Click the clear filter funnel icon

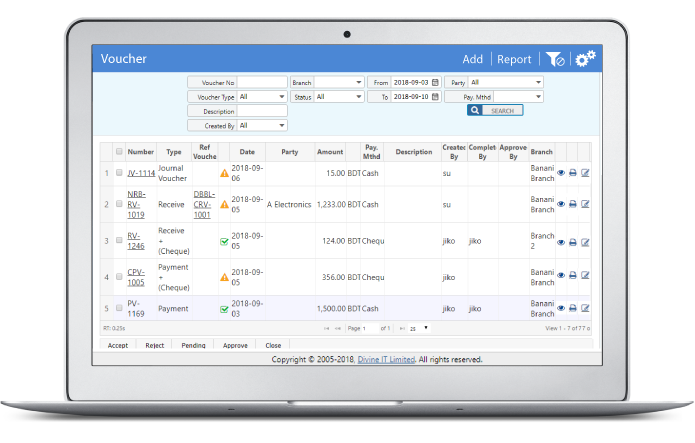(555, 59)
